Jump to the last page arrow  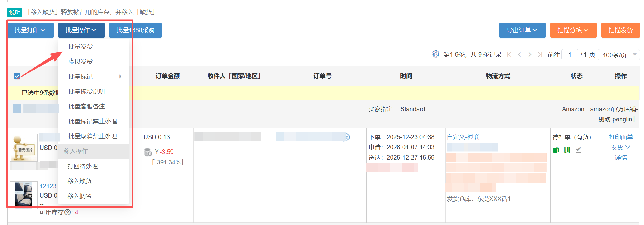click(540, 55)
